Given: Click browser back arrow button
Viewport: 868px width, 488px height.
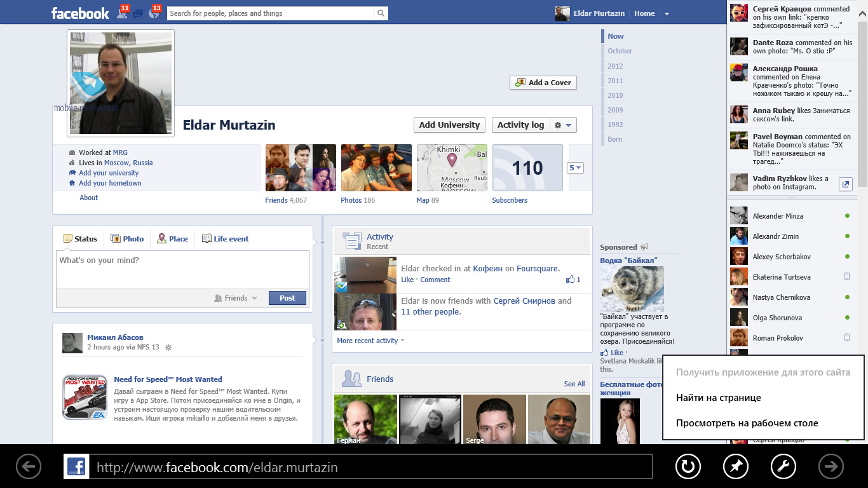Looking at the screenshot, I should click(28, 467).
